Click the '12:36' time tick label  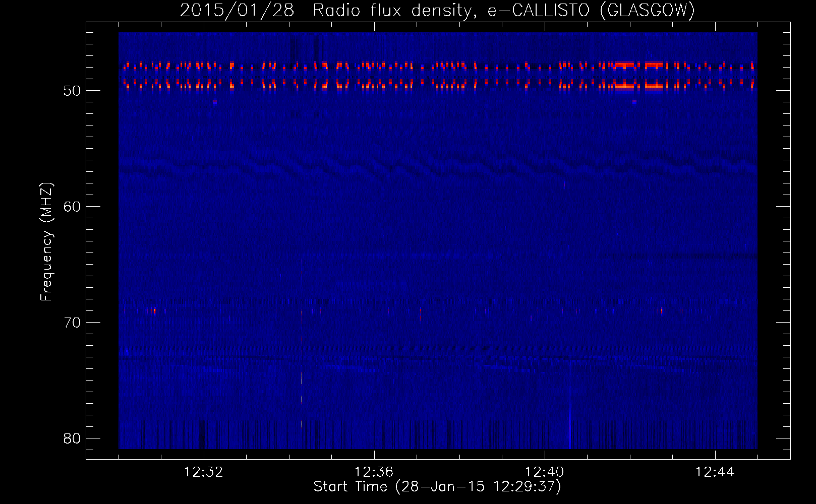click(374, 472)
